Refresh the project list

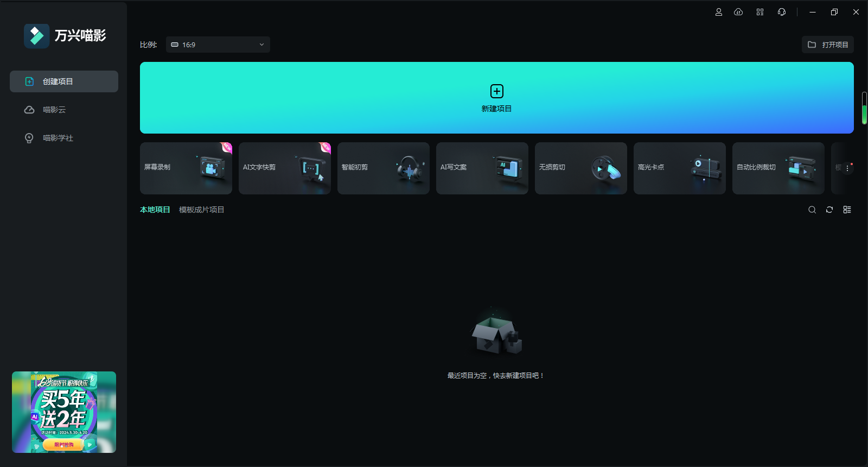(829, 210)
